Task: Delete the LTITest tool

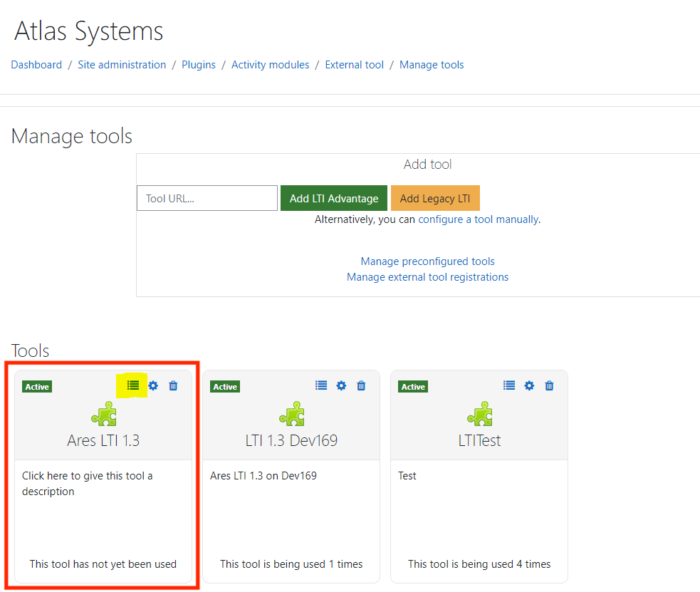Action: pos(549,385)
